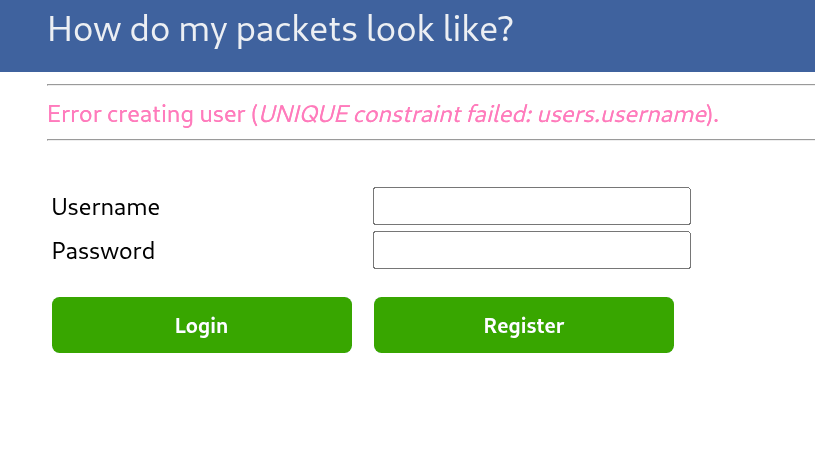Click the horizontal line below the error
This screenshot has height=449, width=815.
[x=430, y=140]
